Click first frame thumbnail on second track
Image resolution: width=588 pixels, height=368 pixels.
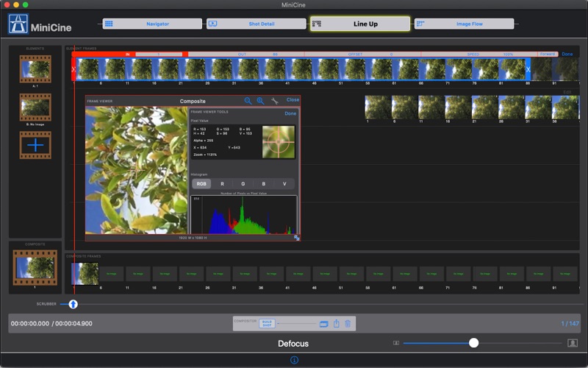(378, 107)
